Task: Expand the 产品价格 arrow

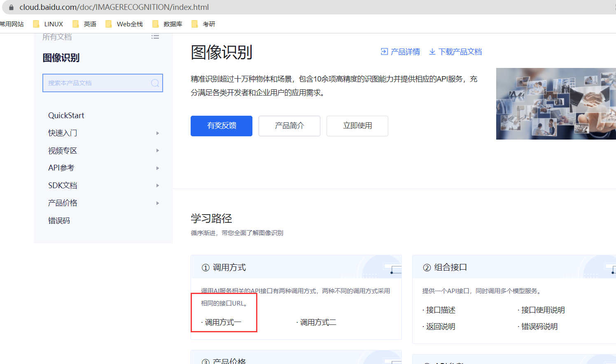Action: point(158,203)
